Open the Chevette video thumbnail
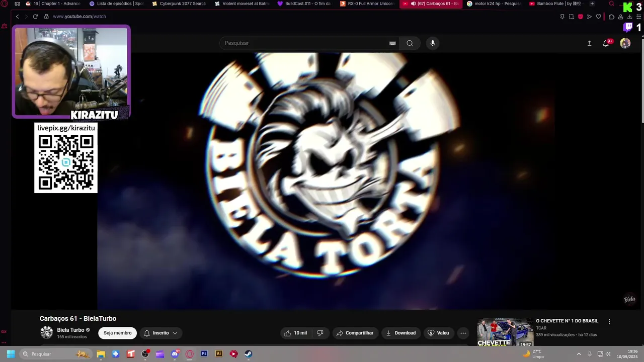Image resolution: width=644 pixels, height=362 pixels. click(505, 332)
